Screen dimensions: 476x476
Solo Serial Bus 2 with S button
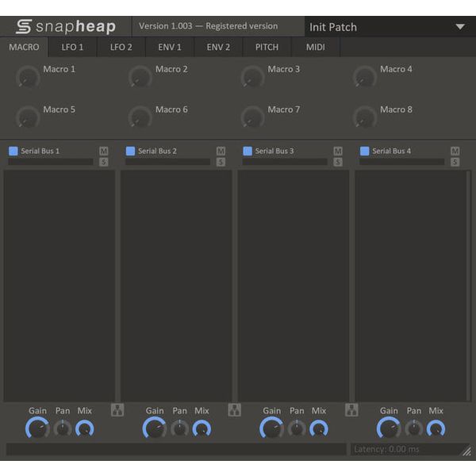(221, 162)
